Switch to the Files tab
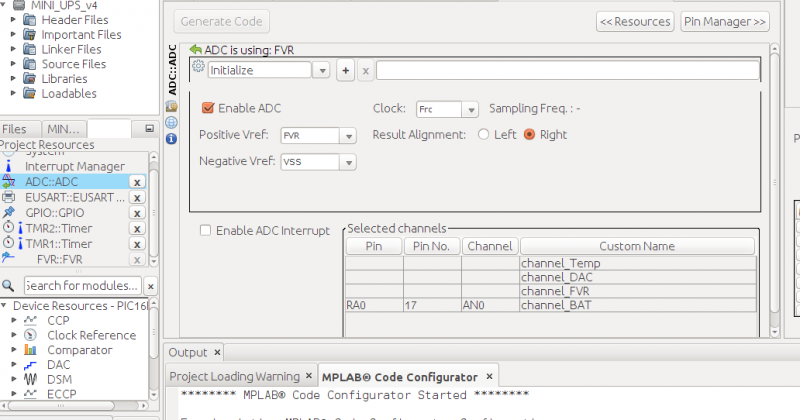 pyautogui.click(x=14, y=129)
